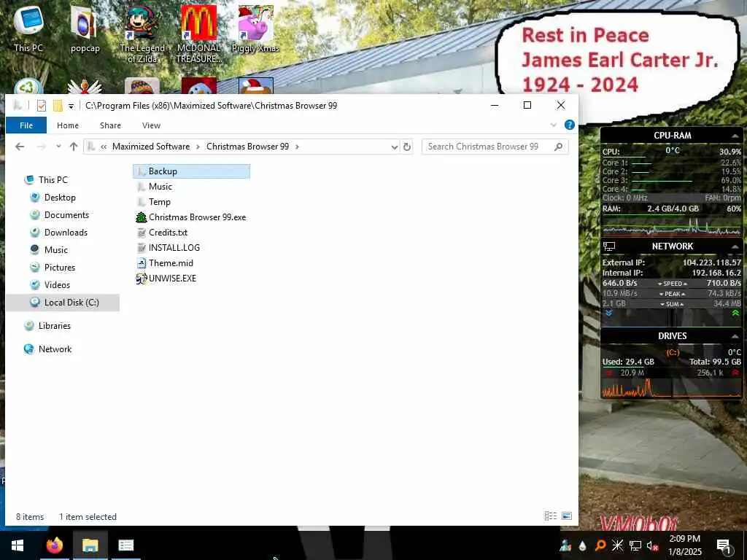Select the INSTALL.LOG file icon
Viewport: 747px width, 560px height.
click(141, 248)
